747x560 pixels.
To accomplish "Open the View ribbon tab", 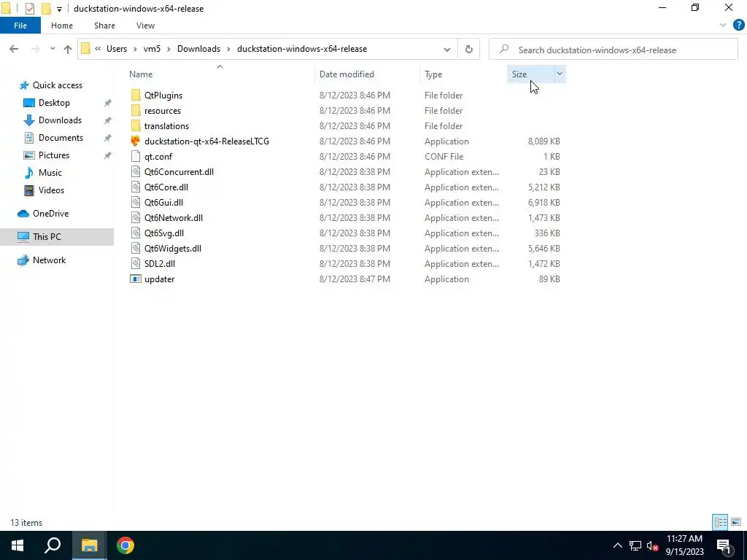I will click(x=145, y=26).
